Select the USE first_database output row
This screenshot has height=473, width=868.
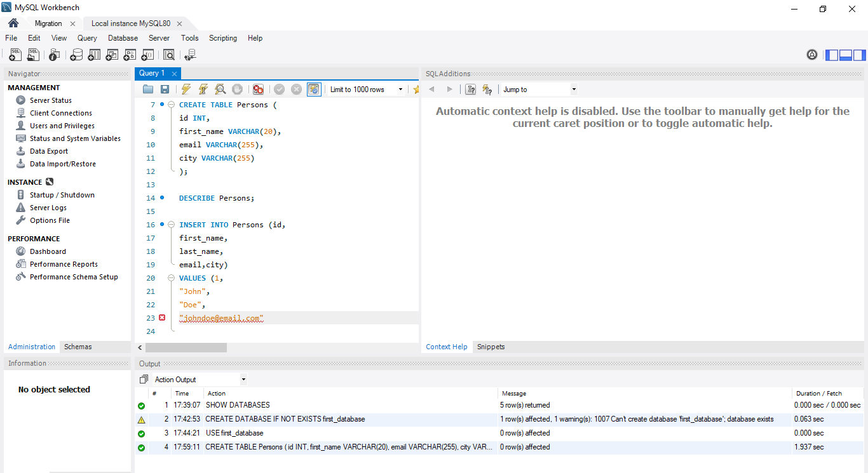click(x=499, y=433)
